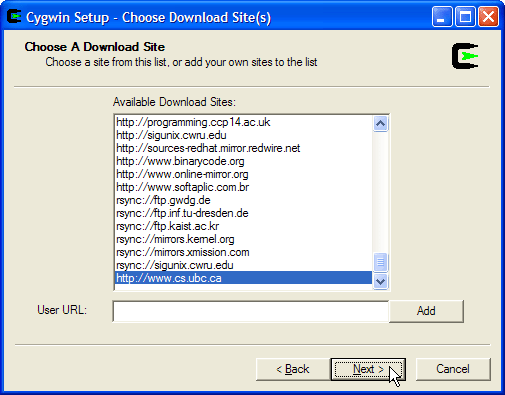Maximize the Cygwin Setup window

[465, 17]
